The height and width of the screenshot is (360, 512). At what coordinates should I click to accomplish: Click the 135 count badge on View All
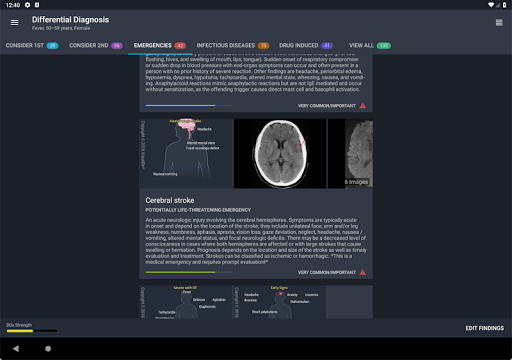coord(384,46)
